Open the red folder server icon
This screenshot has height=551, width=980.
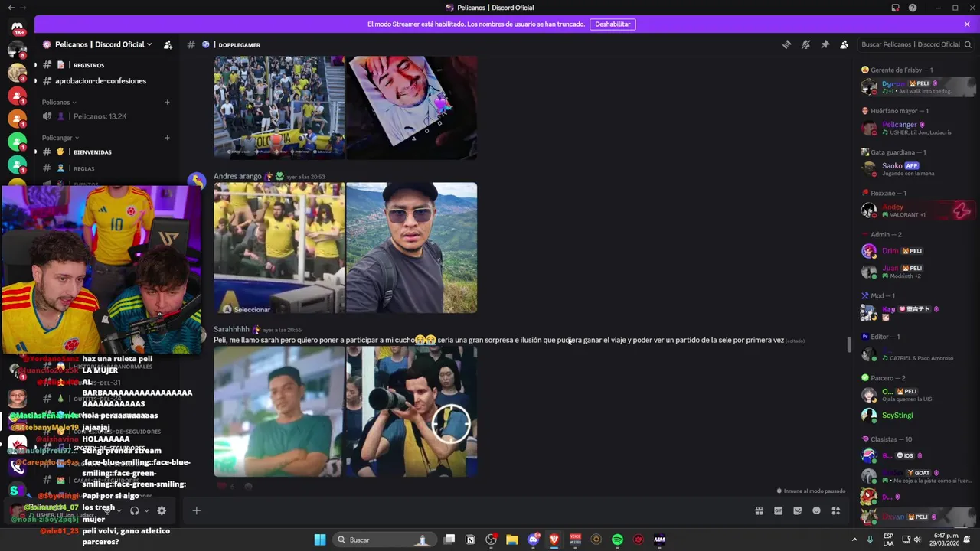(x=17, y=96)
